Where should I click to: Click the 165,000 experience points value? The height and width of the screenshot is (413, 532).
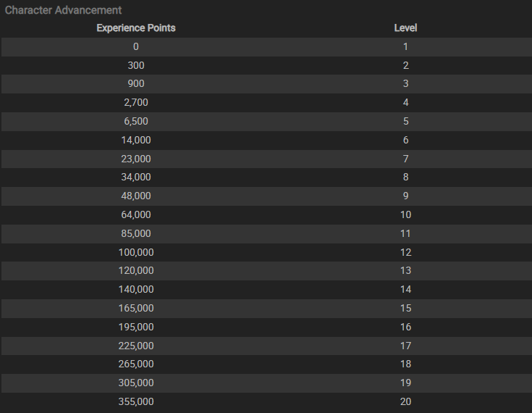[x=136, y=308]
